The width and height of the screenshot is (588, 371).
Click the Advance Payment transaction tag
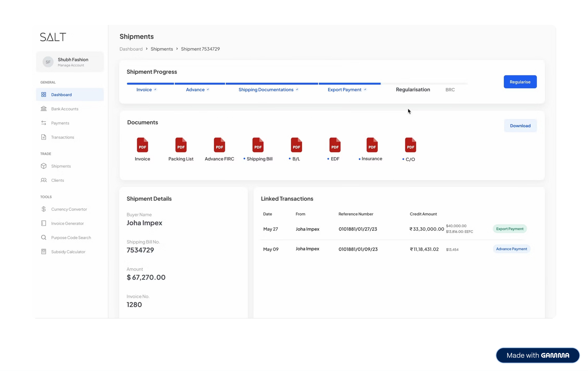[x=511, y=249]
